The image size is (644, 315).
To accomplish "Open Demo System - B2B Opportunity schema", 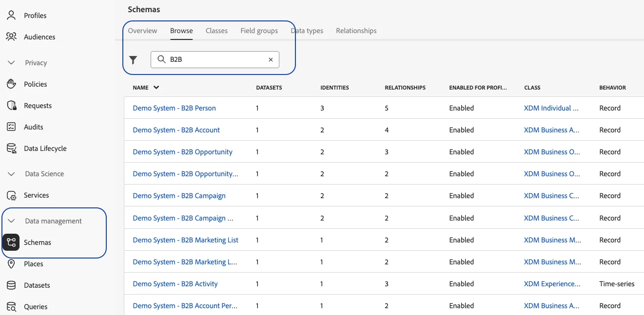I will tap(182, 152).
